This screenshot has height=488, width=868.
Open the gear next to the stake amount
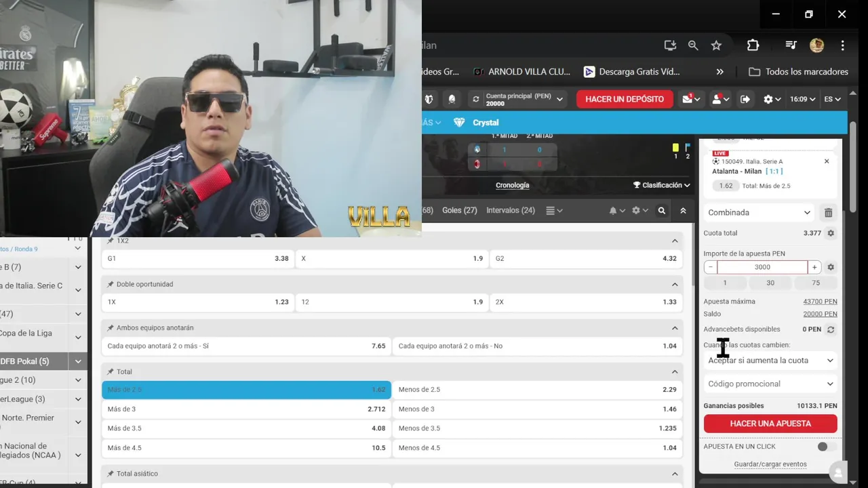tap(831, 268)
